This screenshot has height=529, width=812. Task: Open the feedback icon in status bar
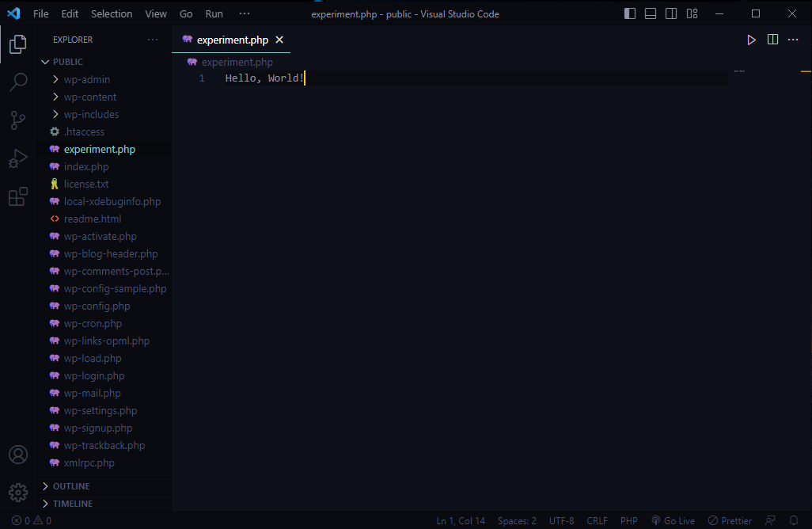coord(771,521)
